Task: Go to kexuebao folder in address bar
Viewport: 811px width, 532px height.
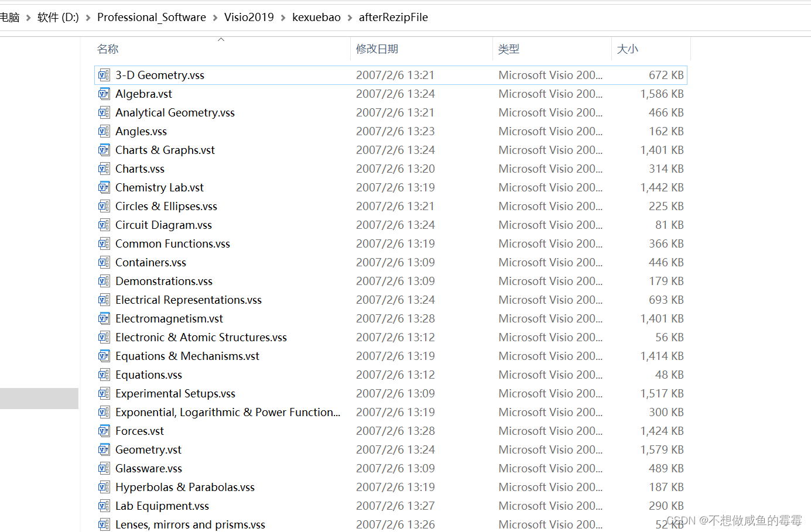Action: tap(316, 18)
